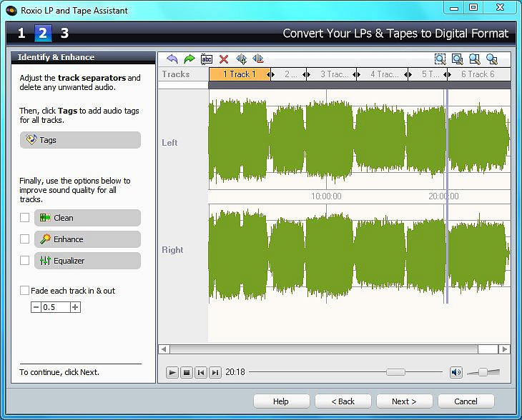
Task: Click the playback position slider handle
Action: 395,372
